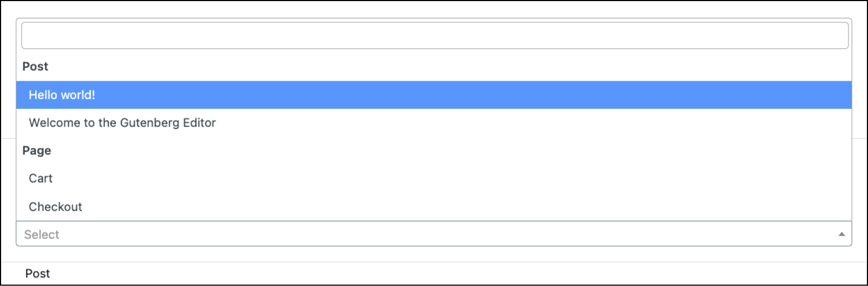Image resolution: width=868 pixels, height=286 pixels.
Task: Choose "Welcome to the Gutenberg Editor" option
Action: 122,123
